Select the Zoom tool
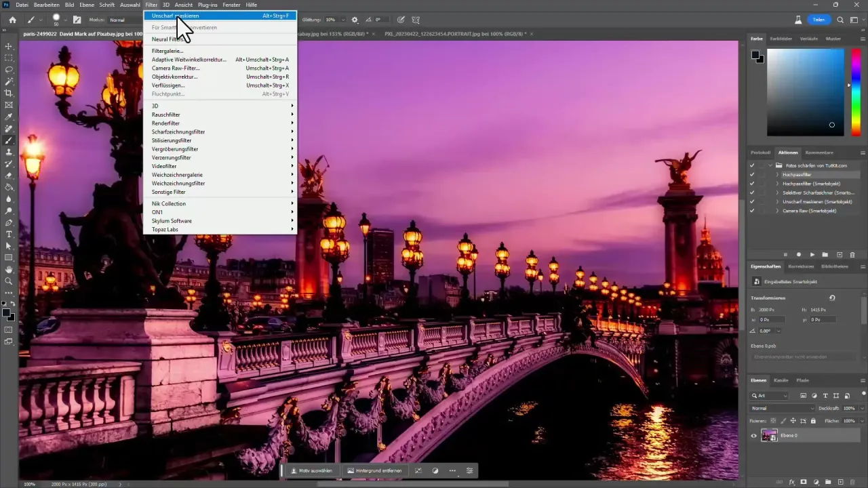This screenshot has width=868, height=488. point(9,281)
